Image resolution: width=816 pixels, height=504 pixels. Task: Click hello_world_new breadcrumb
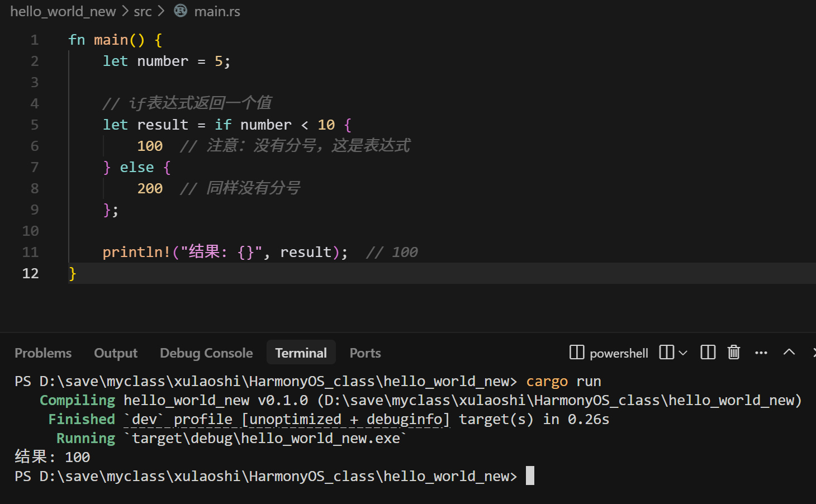tap(63, 11)
